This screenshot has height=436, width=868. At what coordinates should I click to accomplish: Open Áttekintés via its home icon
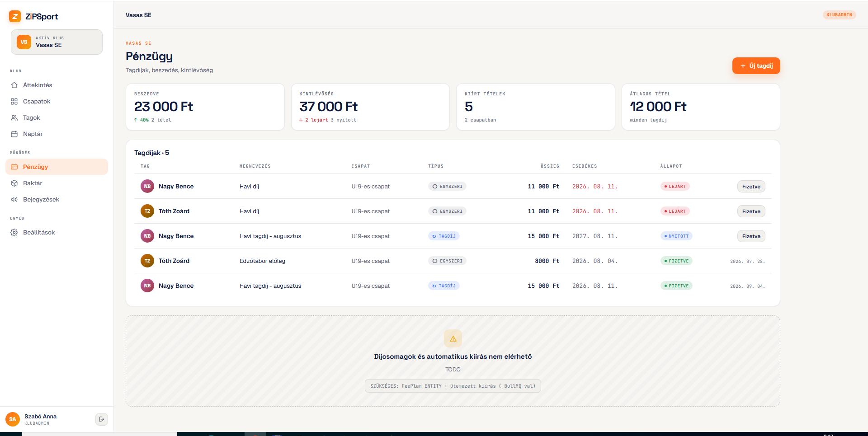point(14,85)
